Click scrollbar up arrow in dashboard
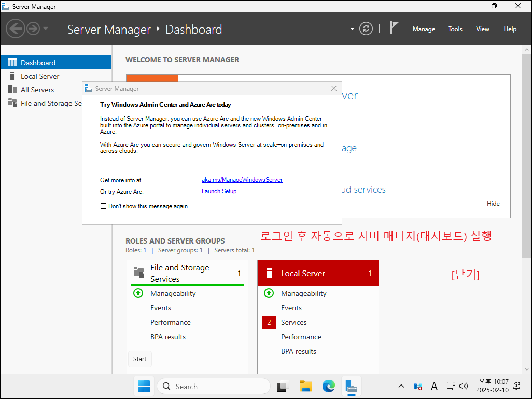Viewport: 532px width, 399px height. click(527, 50)
